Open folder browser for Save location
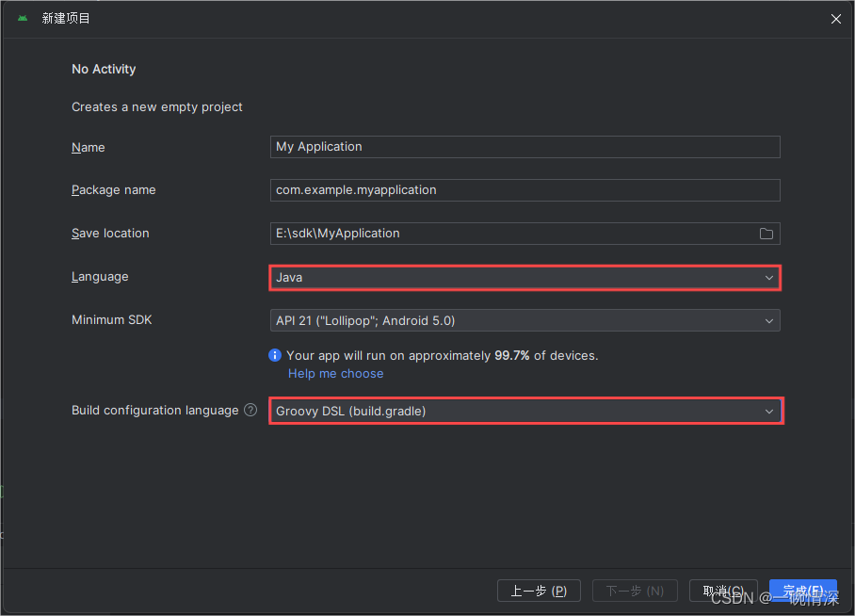 [766, 234]
